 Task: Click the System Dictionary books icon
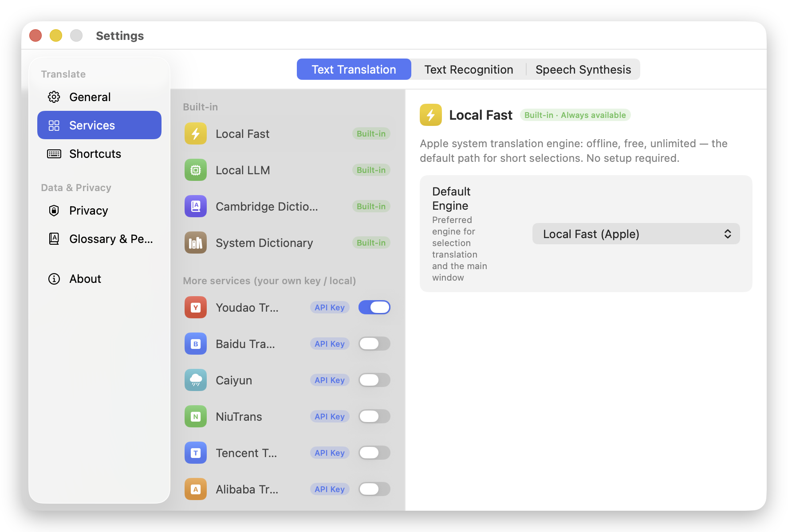(196, 243)
